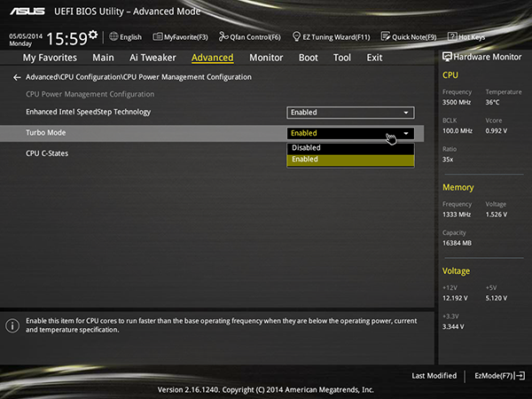This screenshot has width=532, height=399.
Task: Click the CPU temperature 36°C
Action: tap(492, 103)
